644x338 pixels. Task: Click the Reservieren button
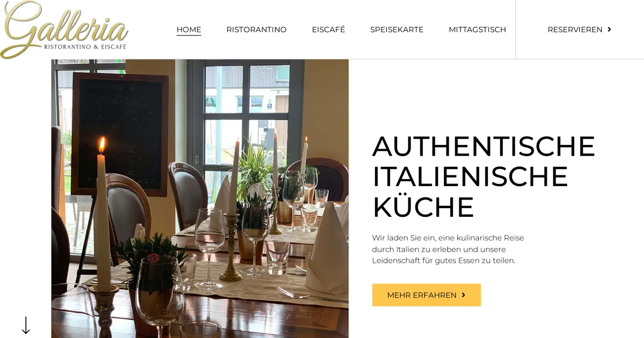click(x=580, y=30)
